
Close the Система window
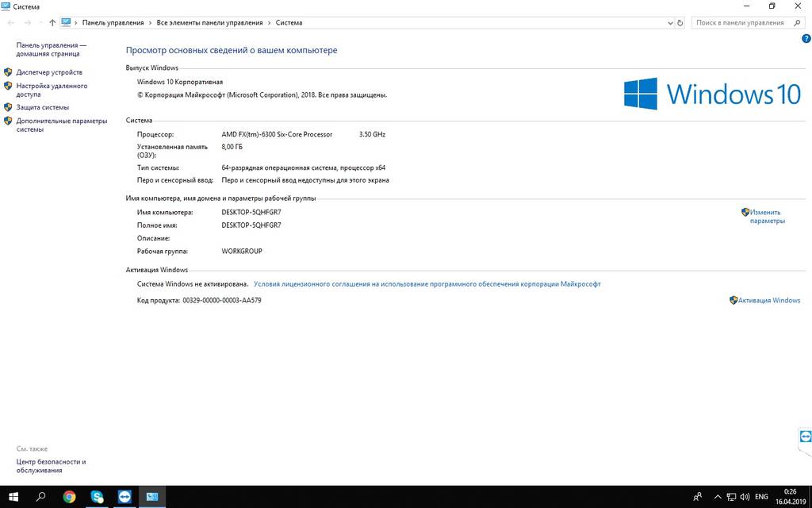(x=798, y=6)
